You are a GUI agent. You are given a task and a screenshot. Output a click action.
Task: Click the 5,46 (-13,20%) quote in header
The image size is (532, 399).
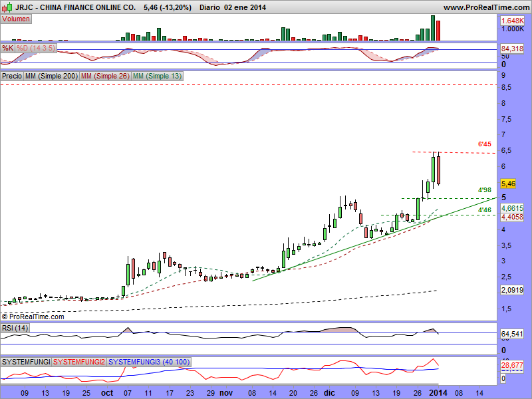[x=168, y=7]
